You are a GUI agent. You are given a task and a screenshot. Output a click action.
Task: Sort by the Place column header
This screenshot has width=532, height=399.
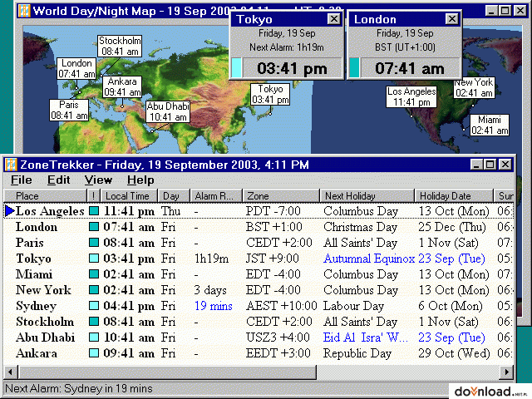pyautogui.click(x=46, y=196)
